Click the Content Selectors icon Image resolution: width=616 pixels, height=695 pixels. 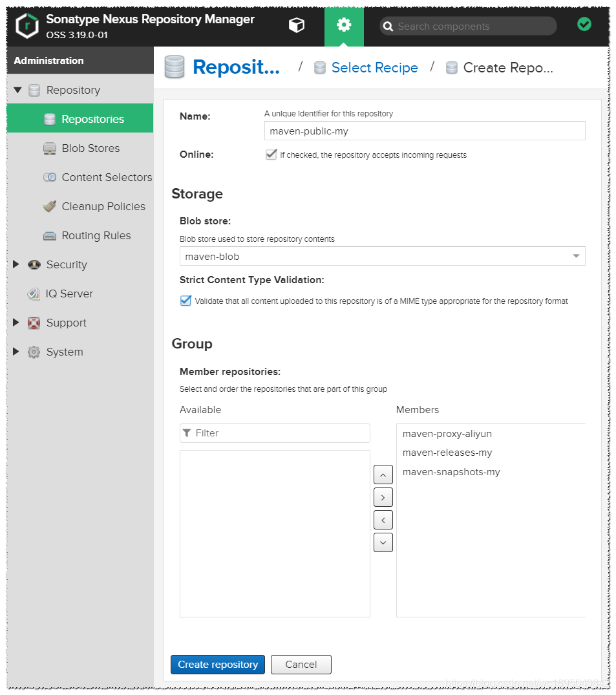tap(50, 177)
